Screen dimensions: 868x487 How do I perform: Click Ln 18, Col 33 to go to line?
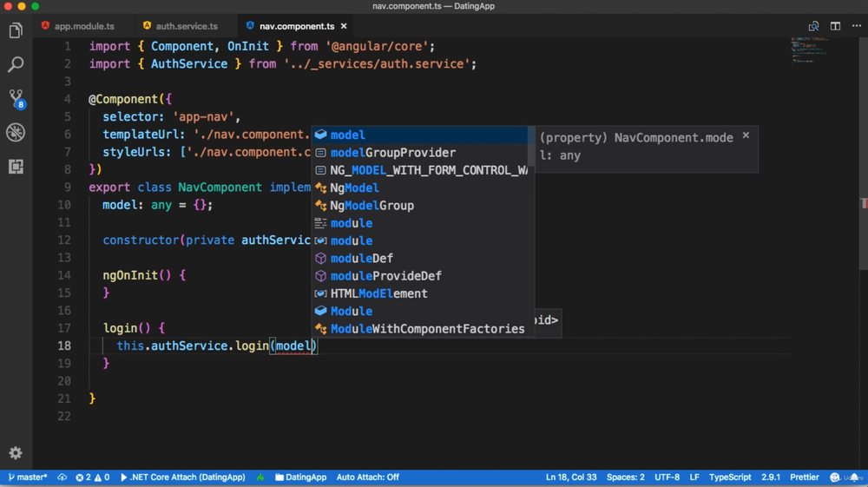click(x=571, y=477)
